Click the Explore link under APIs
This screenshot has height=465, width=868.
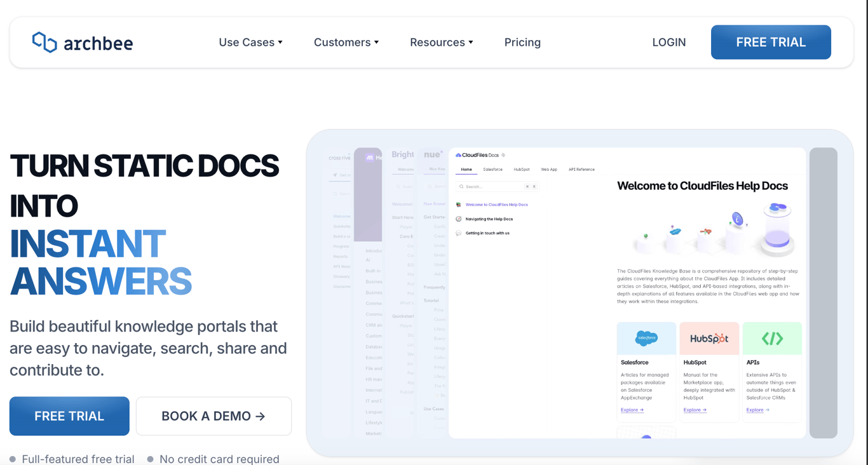(758, 410)
